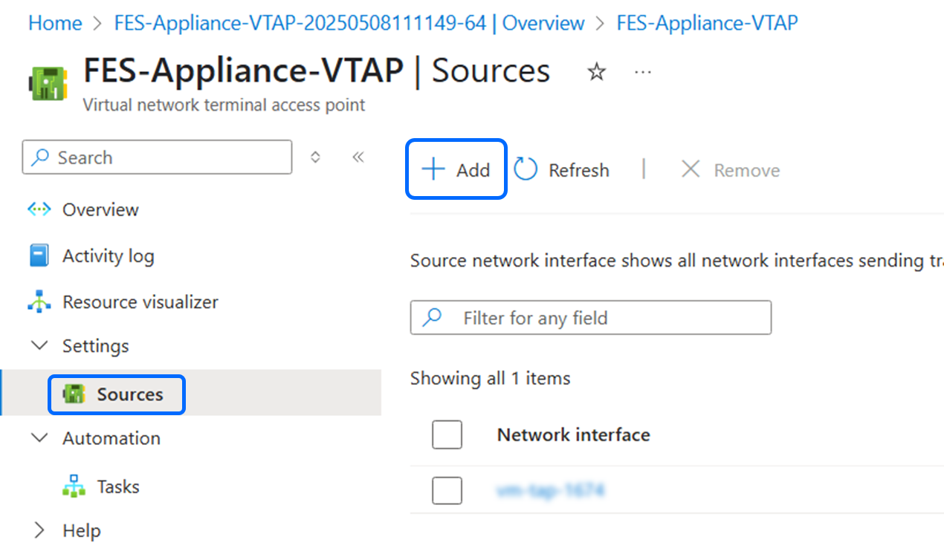Screen dimensions: 944x560
Task: Click the Resource visualizer icon
Action: click(39, 302)
